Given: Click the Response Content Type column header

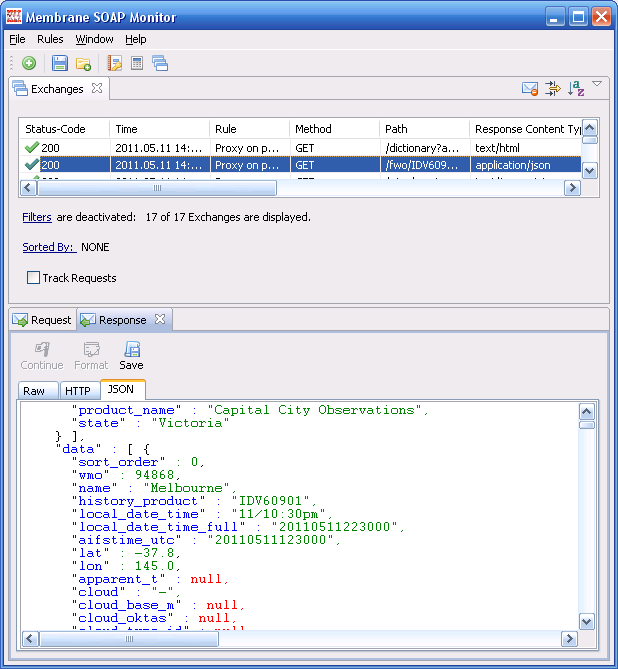Looking at the screenshot, I should (525, 129).
